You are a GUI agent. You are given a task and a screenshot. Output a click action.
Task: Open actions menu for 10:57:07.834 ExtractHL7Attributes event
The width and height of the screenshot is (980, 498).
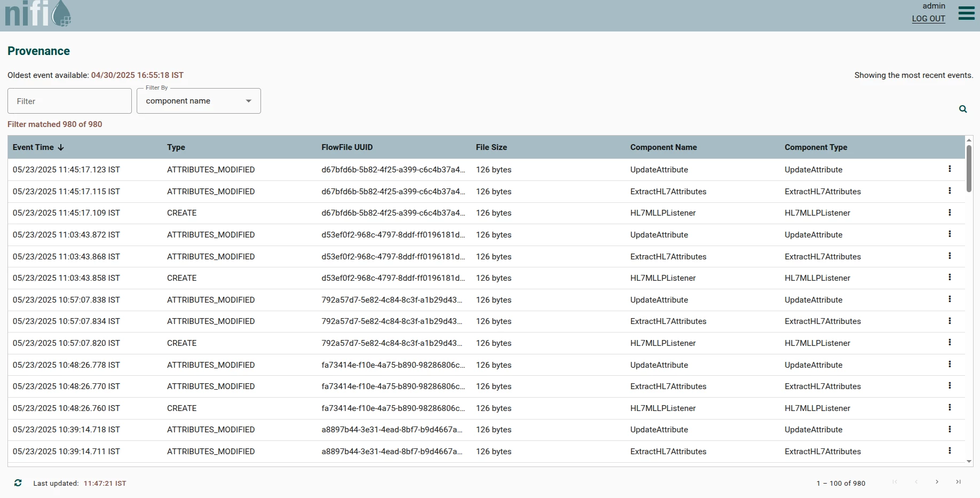[950, 321]
